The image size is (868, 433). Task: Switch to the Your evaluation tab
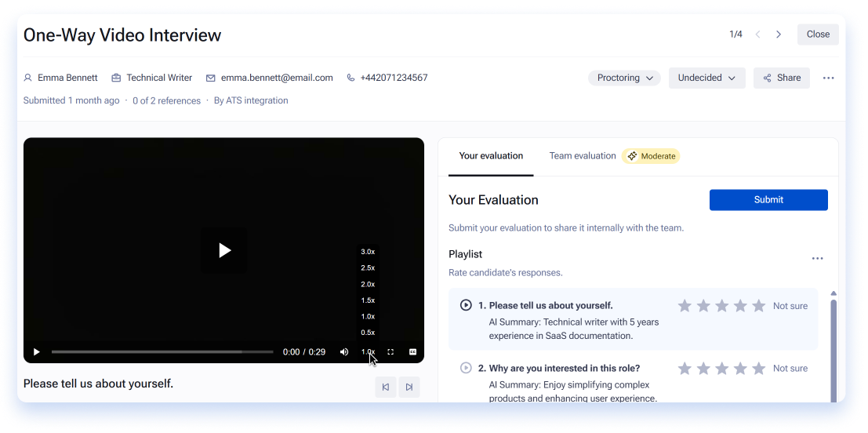pos(491,156)
